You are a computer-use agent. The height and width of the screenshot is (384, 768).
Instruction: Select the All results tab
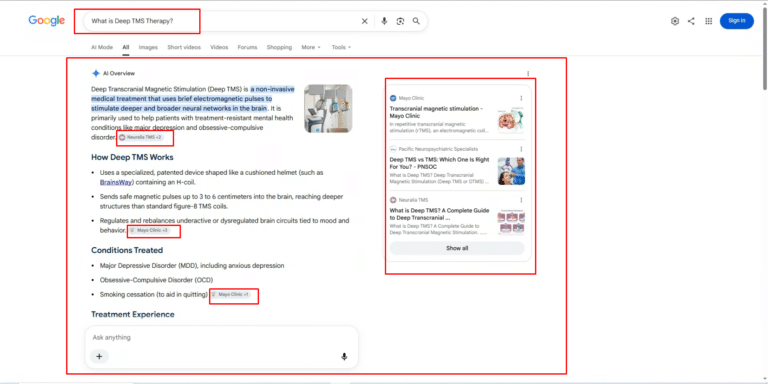coord(126,48)
